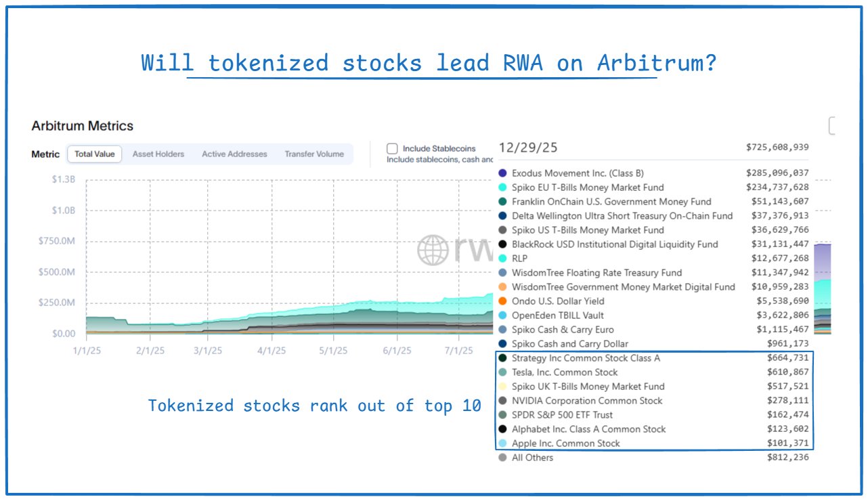This screenshot has width=868, height=501.
Task: Click the 7/1/25 x-axis date
Action: coord(458,351)
